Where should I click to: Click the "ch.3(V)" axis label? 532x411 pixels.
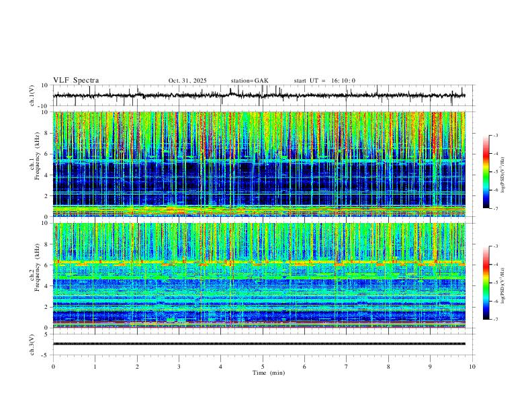(x=32, y=345)
